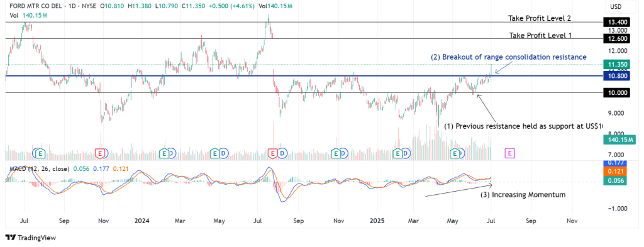The height and width of the screenshot is (247, 644).
Task: Select the 12.600 price label
Action: pyautogui.click(x=616, y=38)
